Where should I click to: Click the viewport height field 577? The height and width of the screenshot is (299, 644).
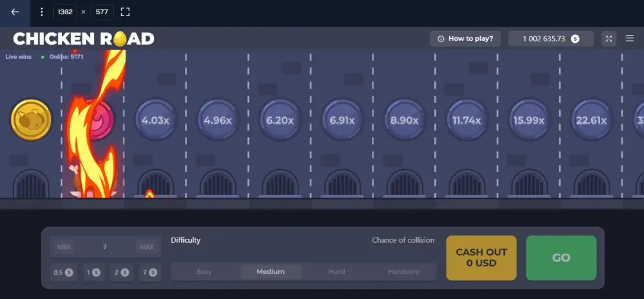[x=102, y=12]
